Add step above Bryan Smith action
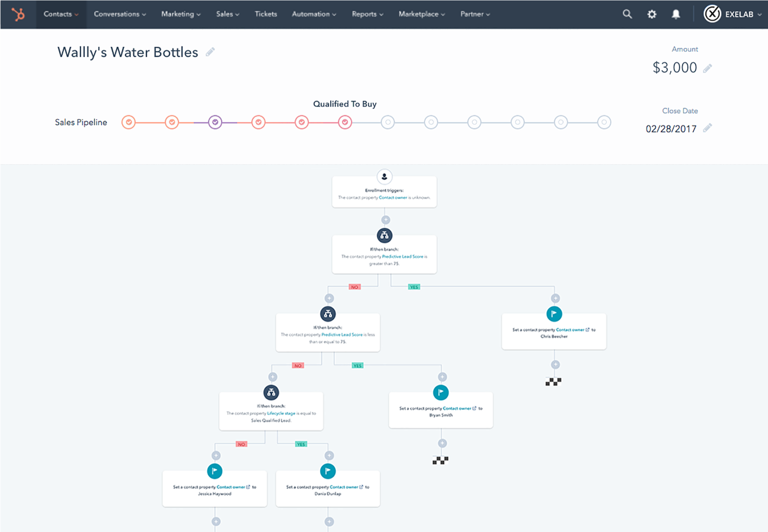 [x=442, y=377]
